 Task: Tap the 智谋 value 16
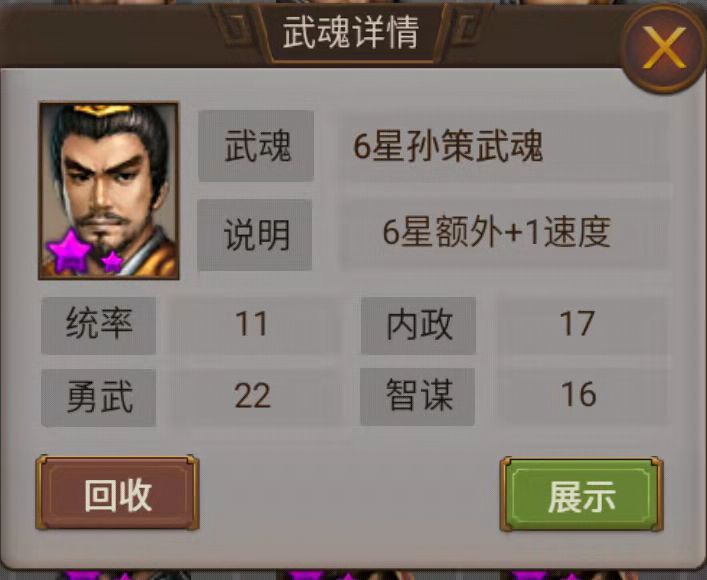[578, 395]
